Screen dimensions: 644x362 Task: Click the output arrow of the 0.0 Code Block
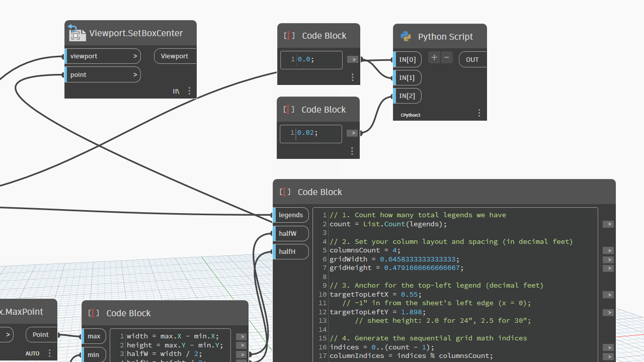click(x=353, y=59)
